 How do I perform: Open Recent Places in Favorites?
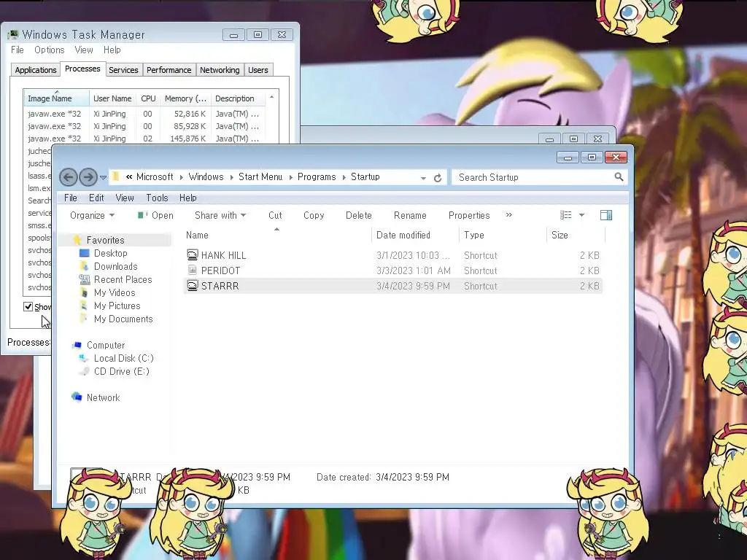pos(123,279)
